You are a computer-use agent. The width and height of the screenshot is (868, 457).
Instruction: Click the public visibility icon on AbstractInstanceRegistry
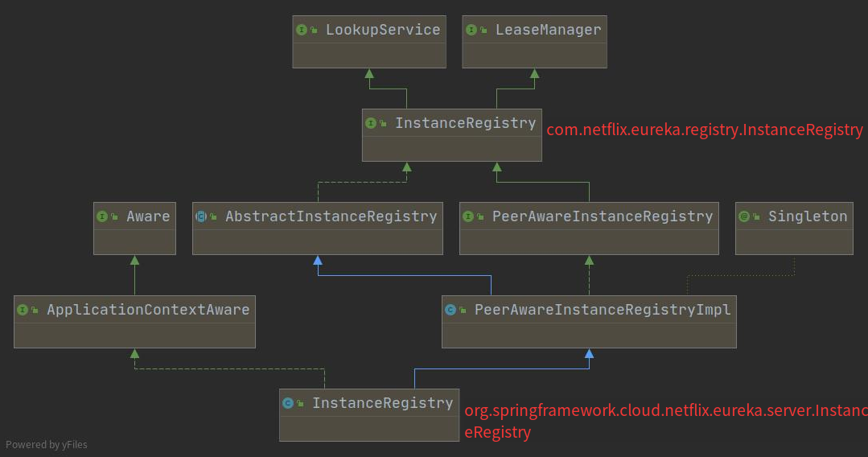point(213,216)
